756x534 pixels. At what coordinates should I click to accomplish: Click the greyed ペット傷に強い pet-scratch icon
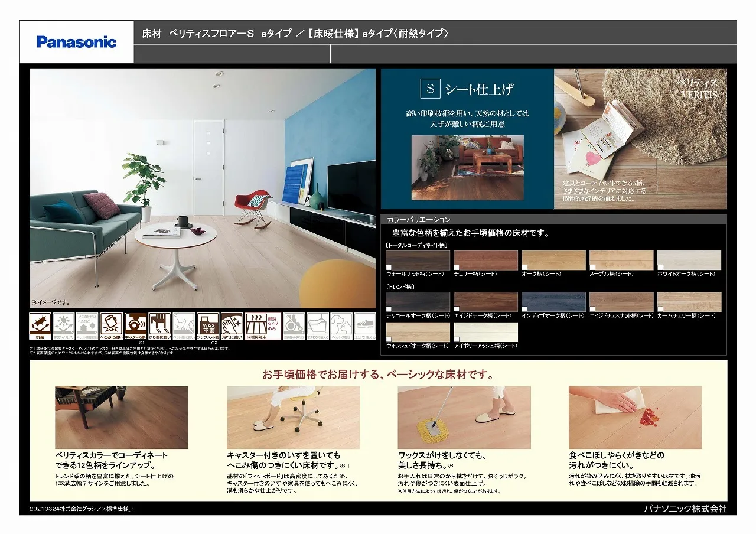(x=184, y=326)
